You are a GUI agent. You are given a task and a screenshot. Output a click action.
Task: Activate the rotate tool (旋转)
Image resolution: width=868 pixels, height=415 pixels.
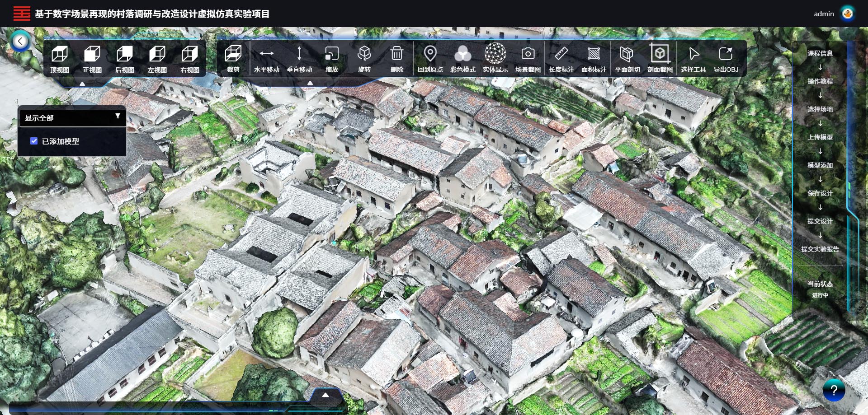coord(364,59)
